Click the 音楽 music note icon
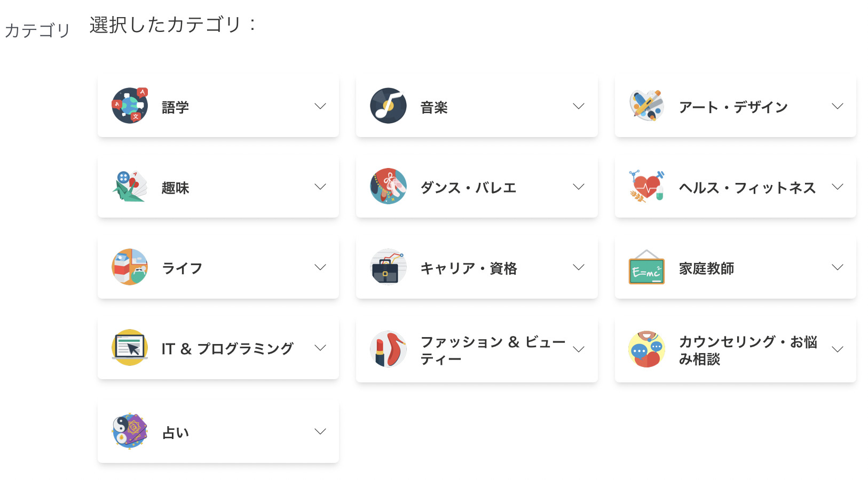 (388, 106)
